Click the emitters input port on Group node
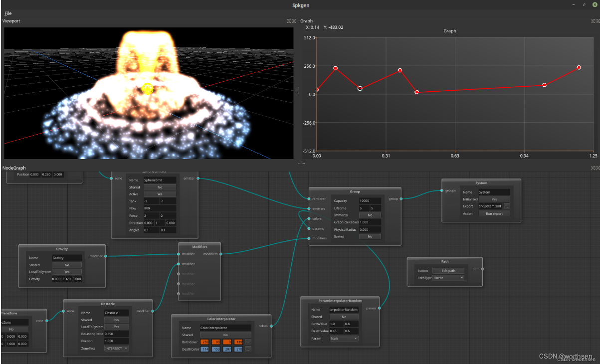Screen dimensions: 600x364 309,208
